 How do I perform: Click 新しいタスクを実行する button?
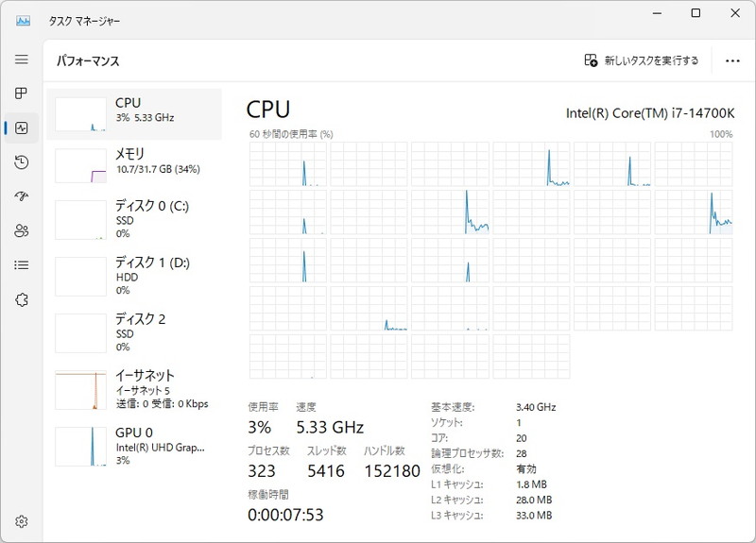click(x=642, y=60)
